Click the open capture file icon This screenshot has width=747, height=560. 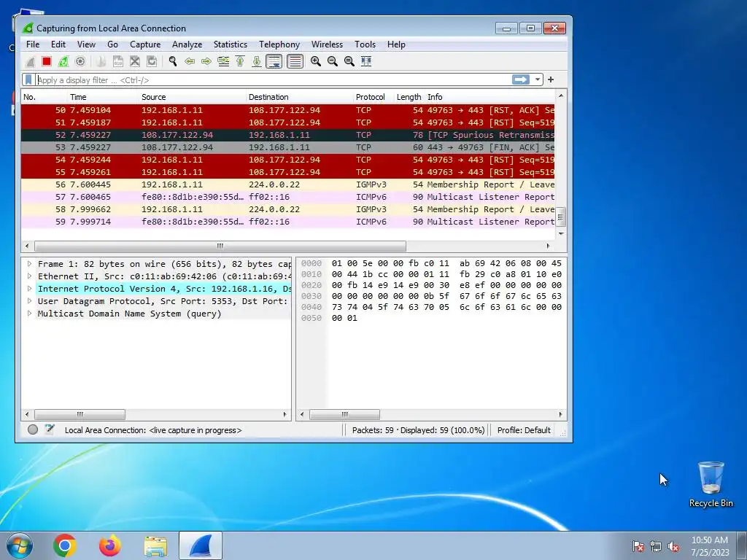coord(101,61)
